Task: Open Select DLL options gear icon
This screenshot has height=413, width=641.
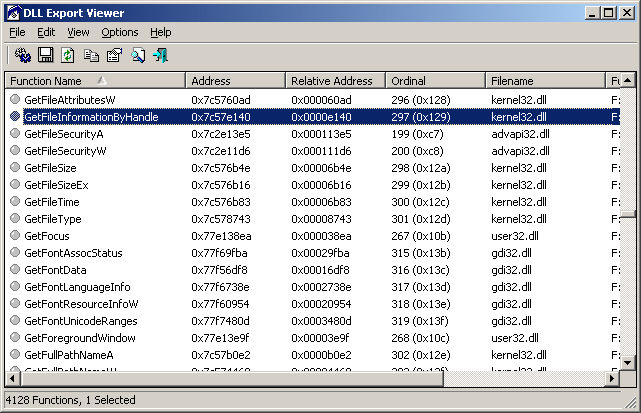Action: pyautogui.click(x=22, y=55)
